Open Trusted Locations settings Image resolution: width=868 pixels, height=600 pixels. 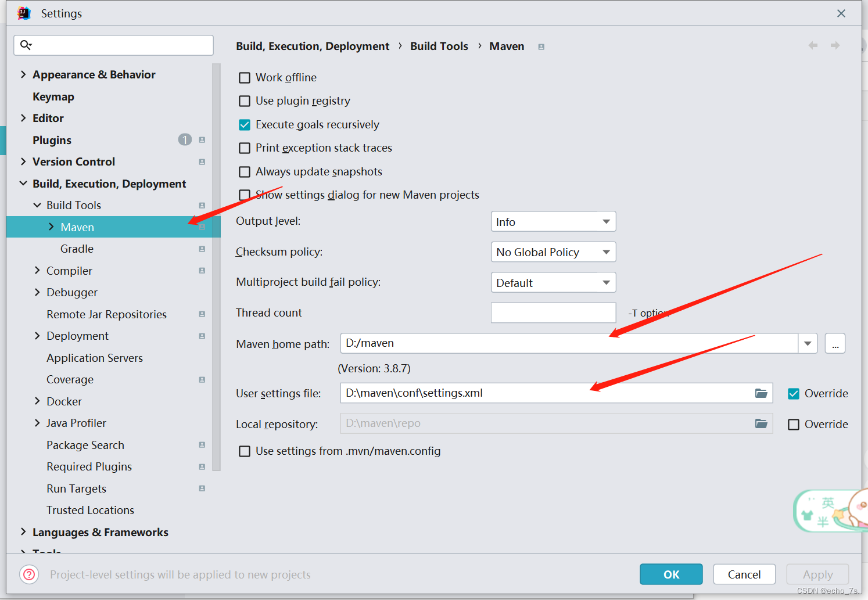point(90,511)
